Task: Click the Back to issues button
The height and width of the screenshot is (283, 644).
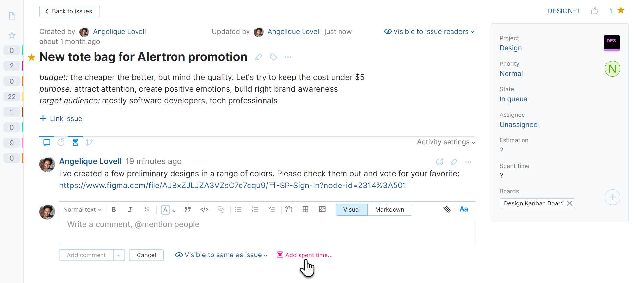Action: tap(69, 11)
